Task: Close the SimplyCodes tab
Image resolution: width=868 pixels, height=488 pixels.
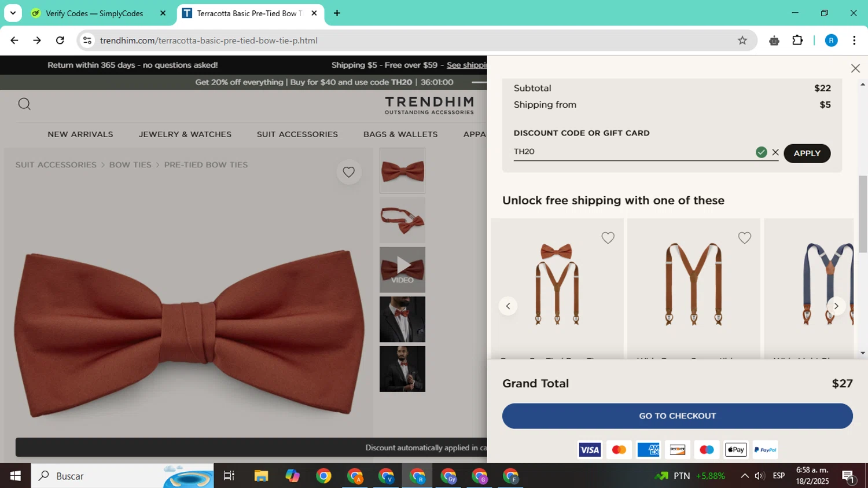Action: [163, 13]
